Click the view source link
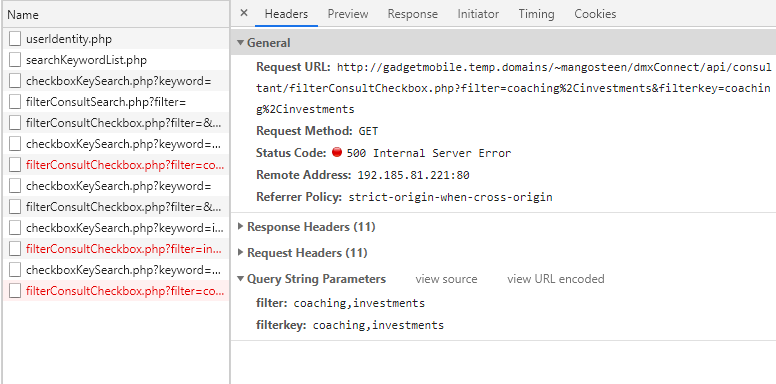Image resolution: width=776 pixels, height=384 pixels. point(446,279)
